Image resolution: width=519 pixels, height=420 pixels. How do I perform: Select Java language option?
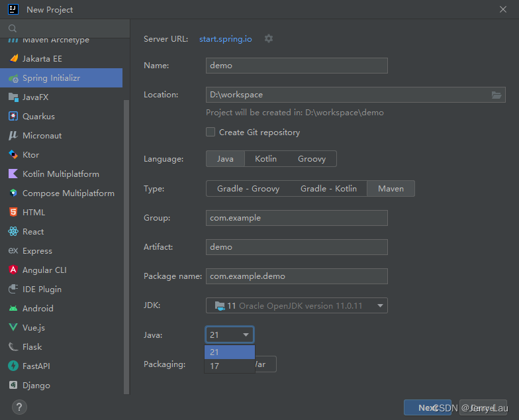tap(225, 159)
